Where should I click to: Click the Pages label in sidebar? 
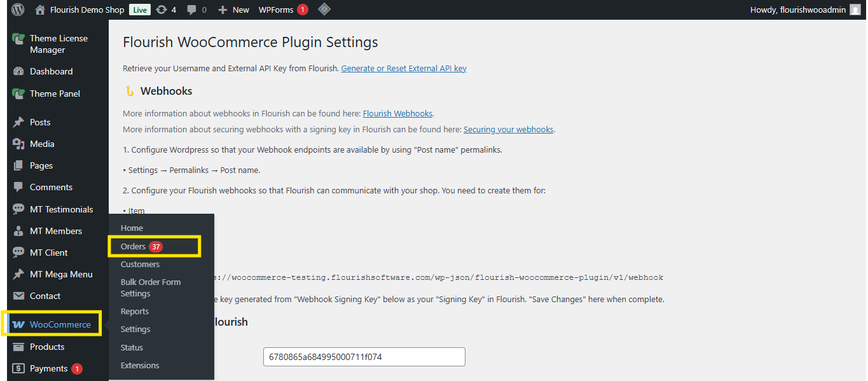tap(41, 165)
